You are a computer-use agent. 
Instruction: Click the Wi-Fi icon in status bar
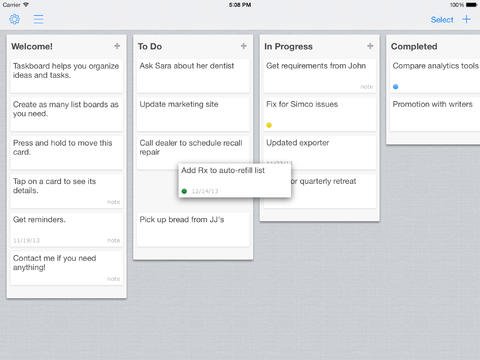26,5
